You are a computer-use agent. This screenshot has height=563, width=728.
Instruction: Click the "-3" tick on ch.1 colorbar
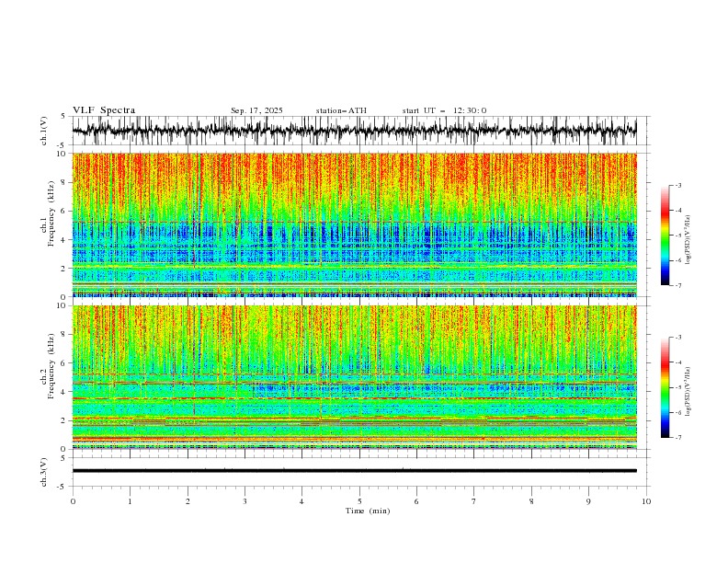tap(678, 185)
